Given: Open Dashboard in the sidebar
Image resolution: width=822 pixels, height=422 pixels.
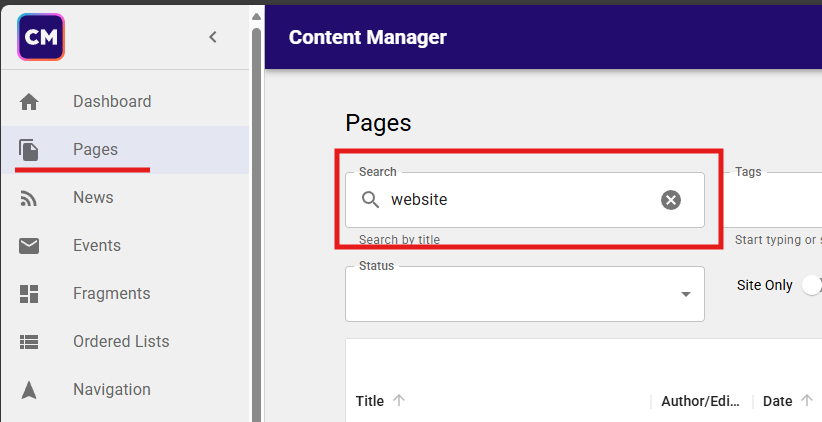Looking at the screenshot, I should click(125, 102).
